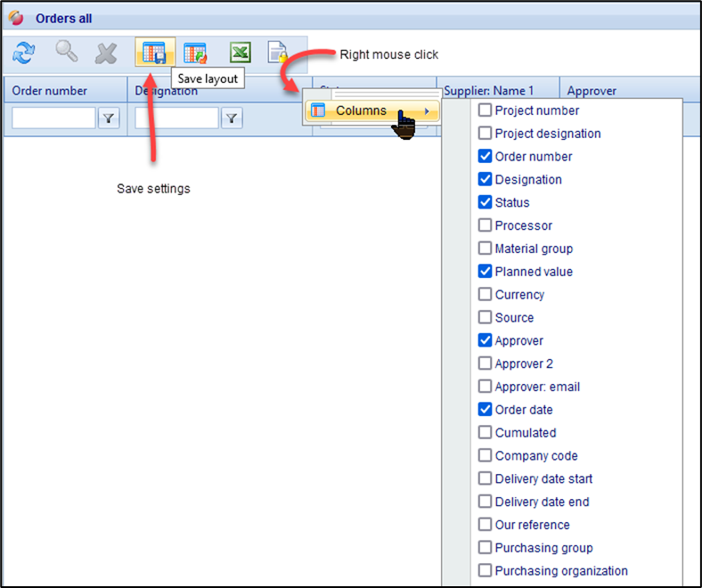Click the Approver column header
The image size is (702, 588).
tap(592, 91)
